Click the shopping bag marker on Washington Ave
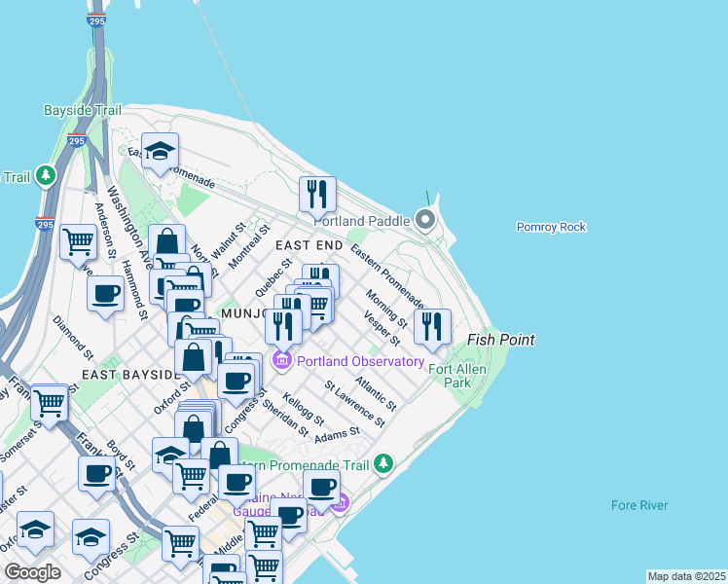728x584 pixels. coord(167,241)
